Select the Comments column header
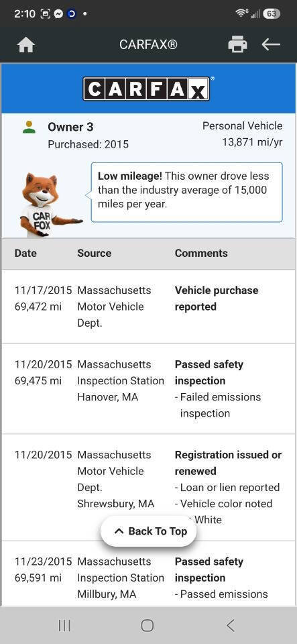The height and width of the screenshot is (644, 297). point(201,253)
